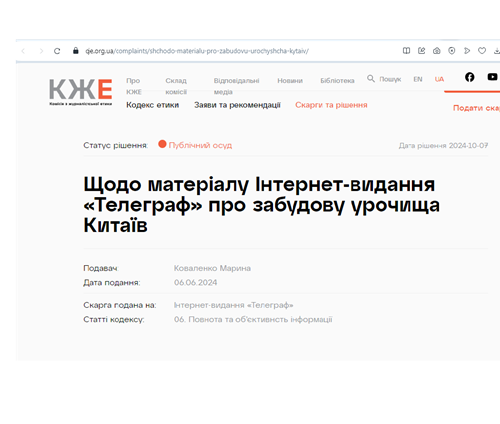The image size is (500, 424).
Task: Switch language to EN
Action: point(418,79)
